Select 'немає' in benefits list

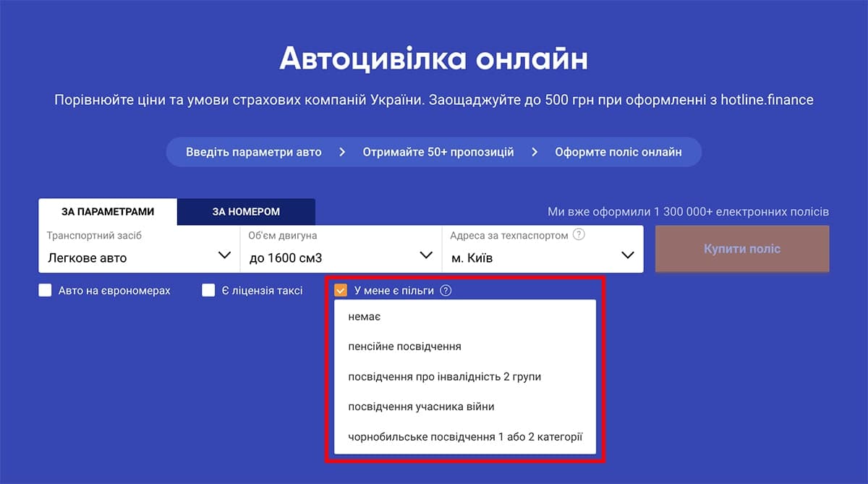coord(465,317)
